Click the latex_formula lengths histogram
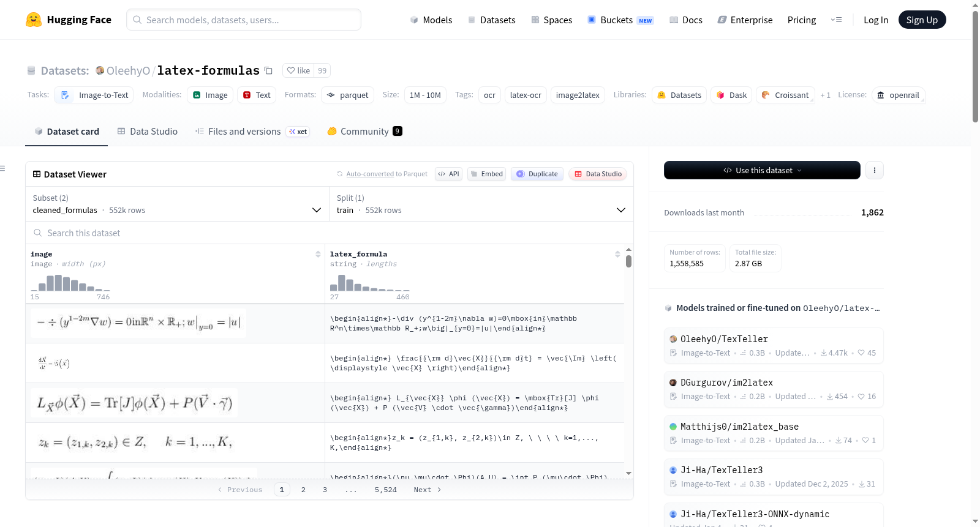 coord(369,282)
